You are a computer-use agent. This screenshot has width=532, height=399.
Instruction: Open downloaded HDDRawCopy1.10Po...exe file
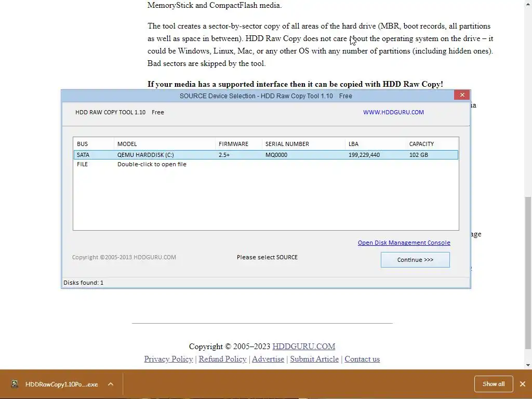(x=61, y=384)
